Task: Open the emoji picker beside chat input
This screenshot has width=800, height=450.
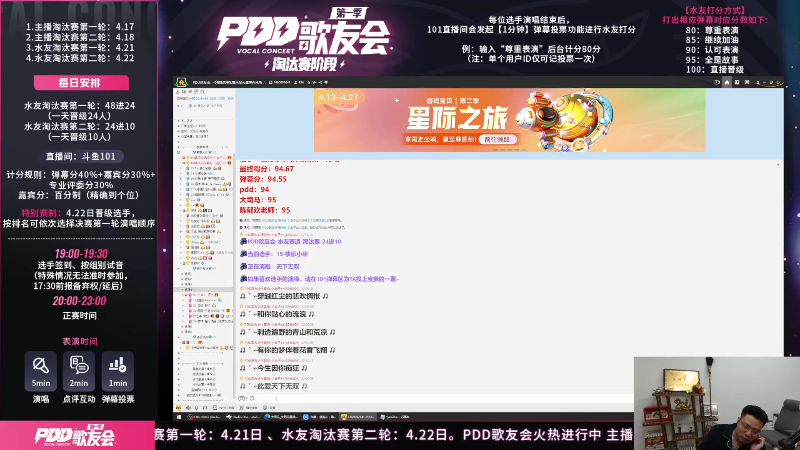Action: (242, 398)
